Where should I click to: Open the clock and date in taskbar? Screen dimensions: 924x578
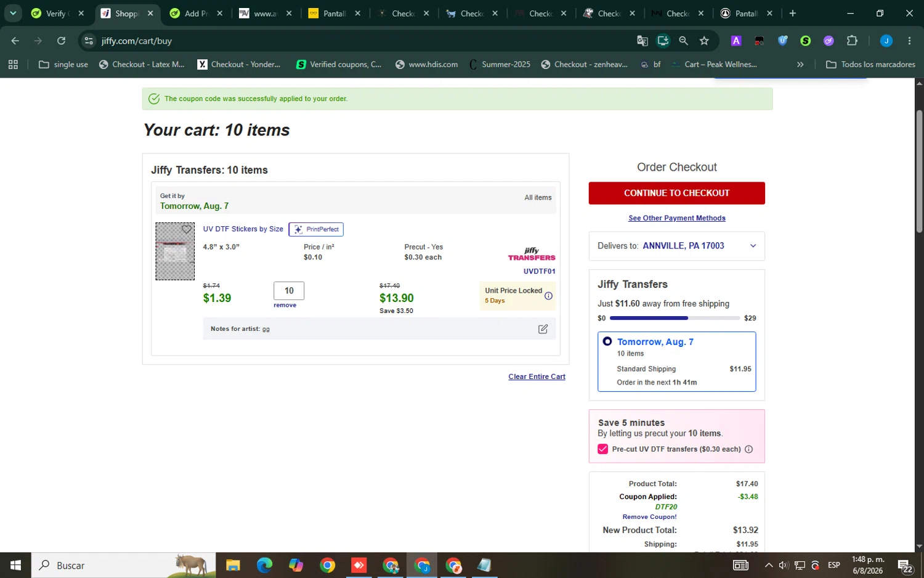[867, 565]
